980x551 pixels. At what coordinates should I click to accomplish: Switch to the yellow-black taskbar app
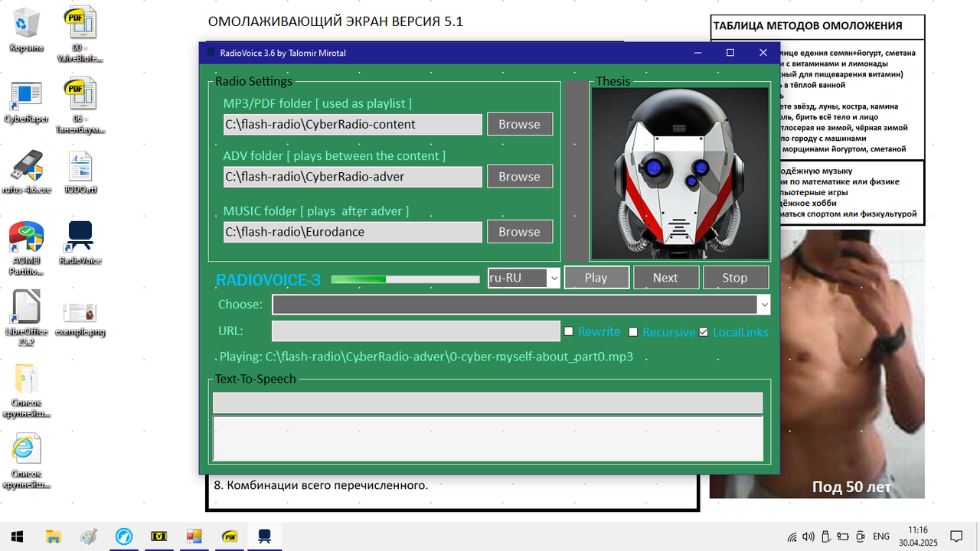[x=159, y=536]
